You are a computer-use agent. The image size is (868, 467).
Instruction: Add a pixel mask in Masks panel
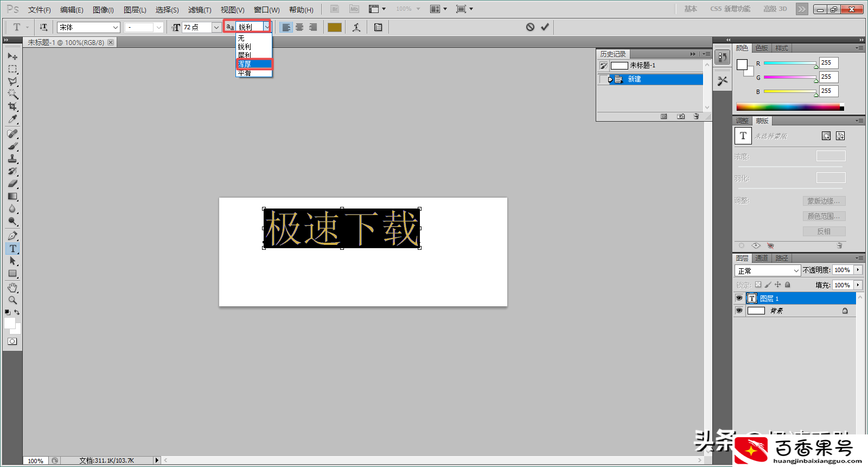826,136
